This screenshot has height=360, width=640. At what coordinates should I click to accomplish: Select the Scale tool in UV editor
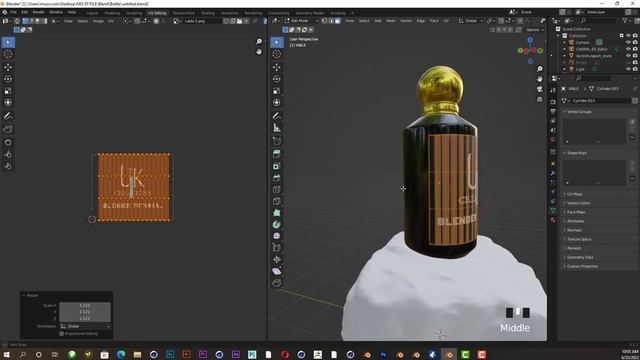click(8, 91)
